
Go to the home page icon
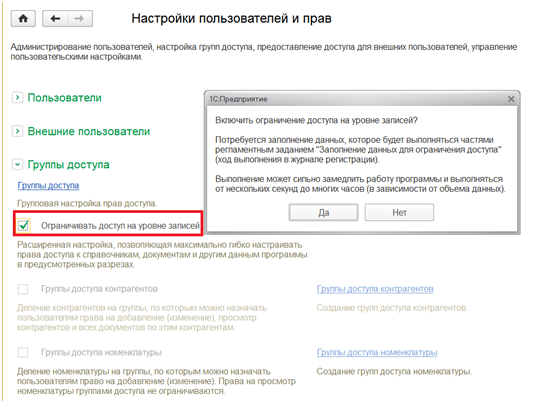pyautogui.click(x=23, y=18)
